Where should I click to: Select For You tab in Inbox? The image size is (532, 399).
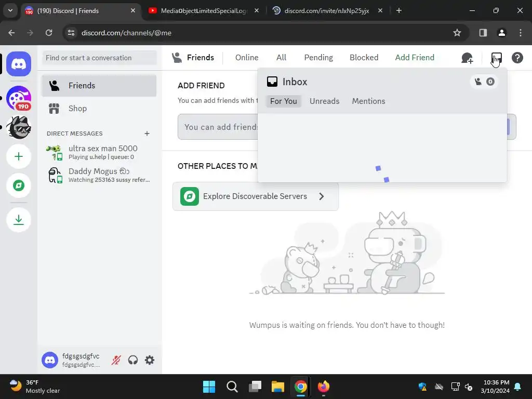[283, 101]
